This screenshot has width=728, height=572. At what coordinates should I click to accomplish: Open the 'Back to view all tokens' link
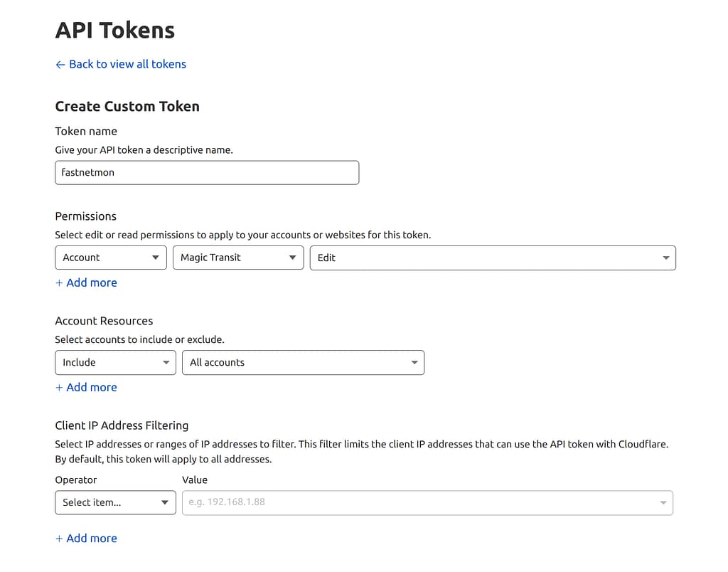(x=127, y=64)
